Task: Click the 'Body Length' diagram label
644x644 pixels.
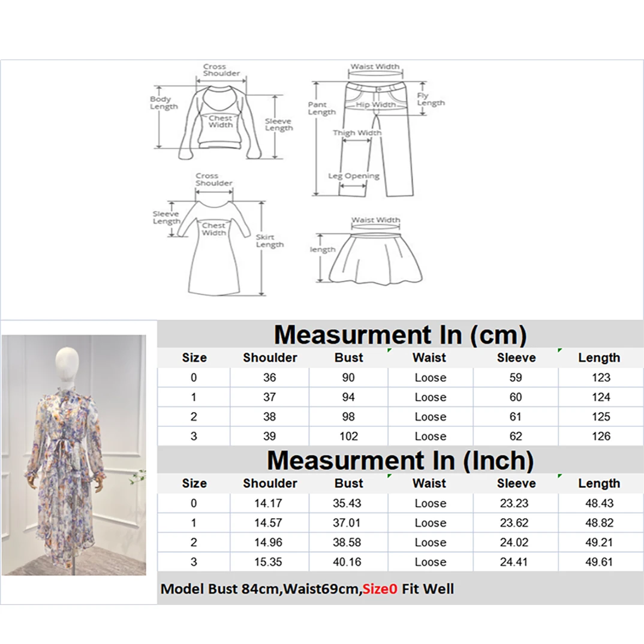Action: [164, 103]
